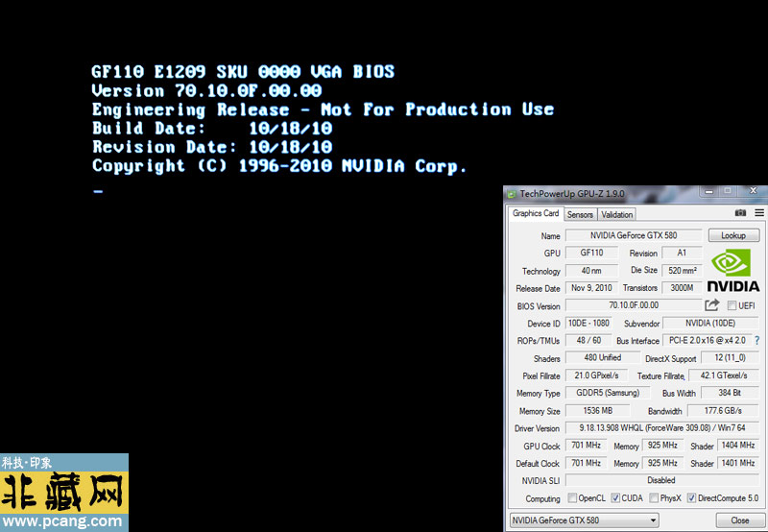Click 'Build Date: 10/18/10' text line
This screenshot has width=768, height=532.
click(212, 129)
